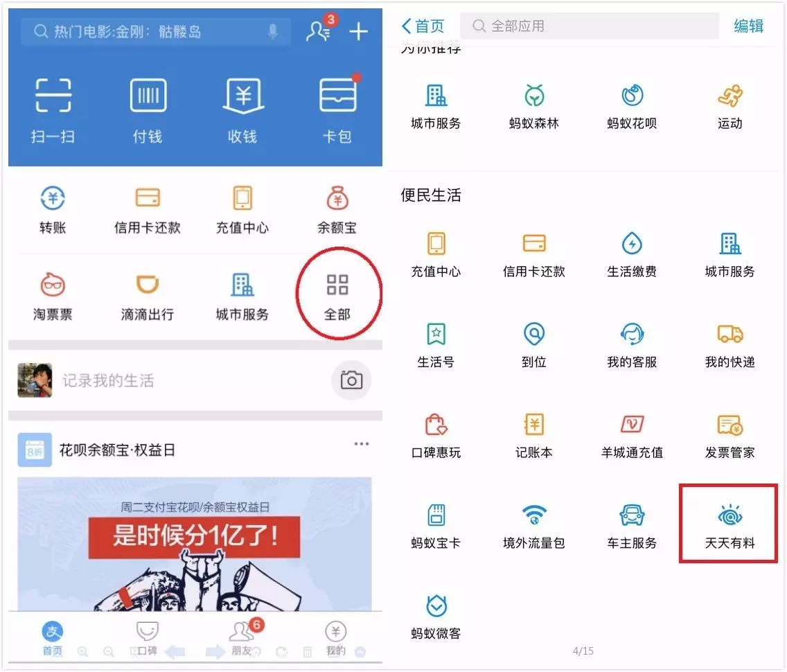Switch to 首页 home tab
Image resolution: width=787 pixels, height=672 pixels.
pyautogui.click(x=53, y=638)
